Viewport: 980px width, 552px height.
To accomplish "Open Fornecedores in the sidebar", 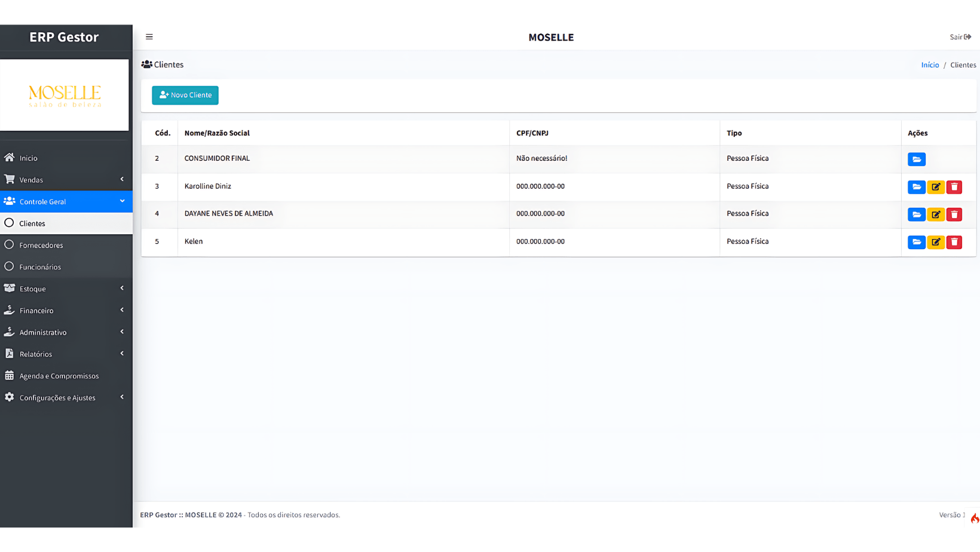I will [x=41, y=245].
